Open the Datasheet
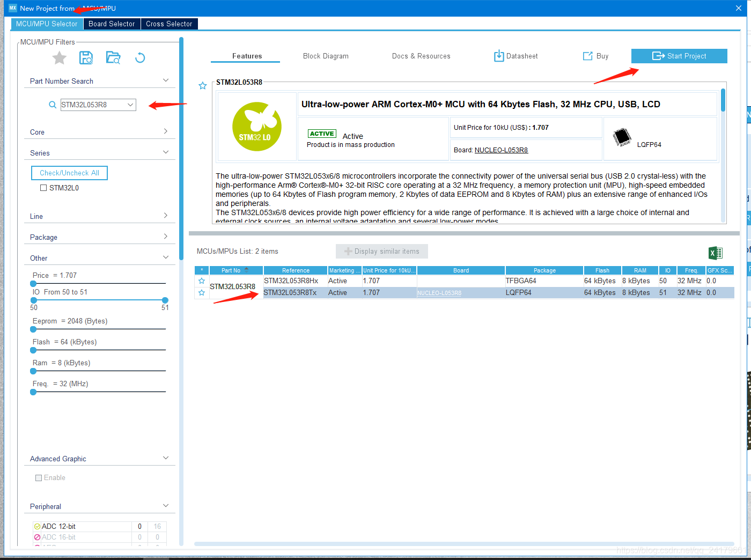Image resolution: width=751 pixels, height=560 pixels. (516, 56)
